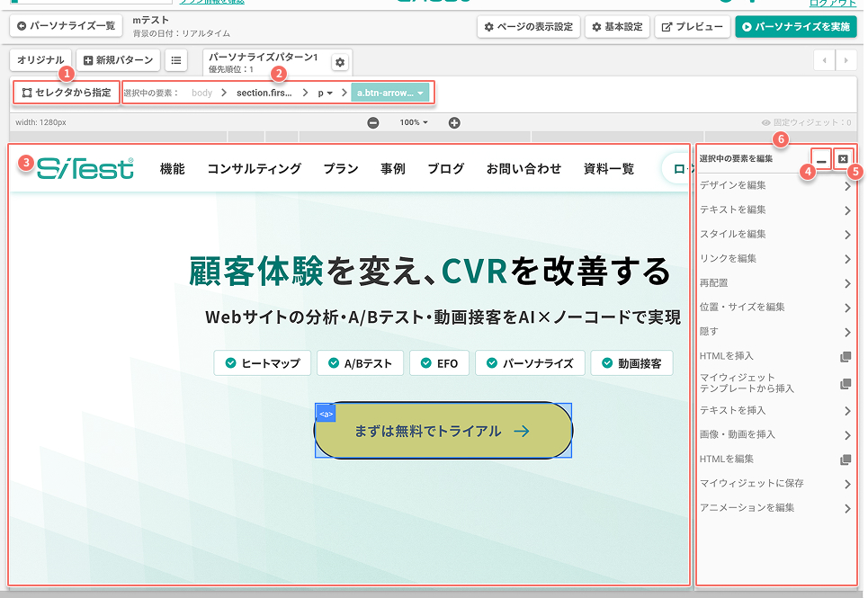
Task: Click the 顧客体験を変え、CVRを改善する headline
Action: [430, 272]
